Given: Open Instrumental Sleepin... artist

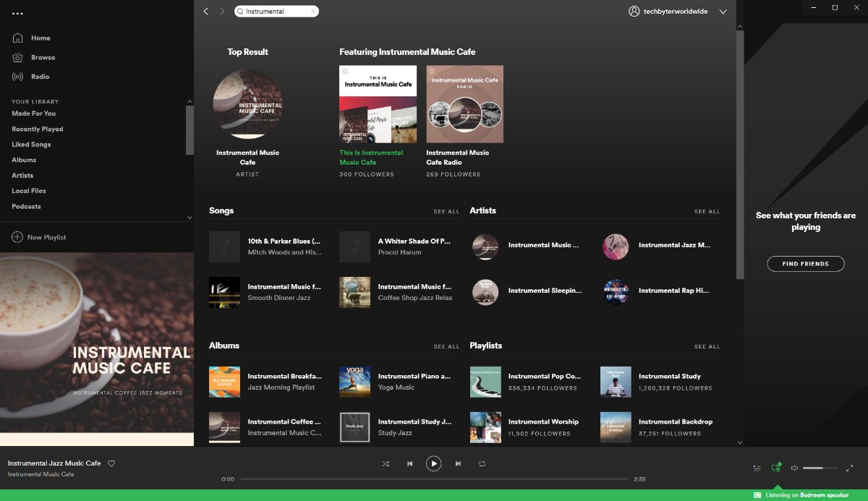Looking at the screenshot, I should tap(527, 291).
